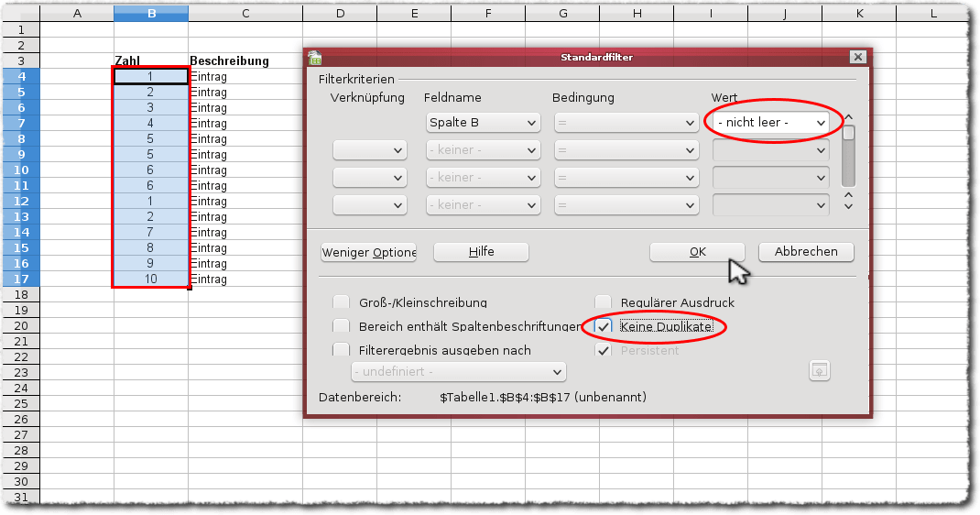980x515 pixels.
Task: Open the '- undefiniert -' output range dropdown
Action: [459, 371]
